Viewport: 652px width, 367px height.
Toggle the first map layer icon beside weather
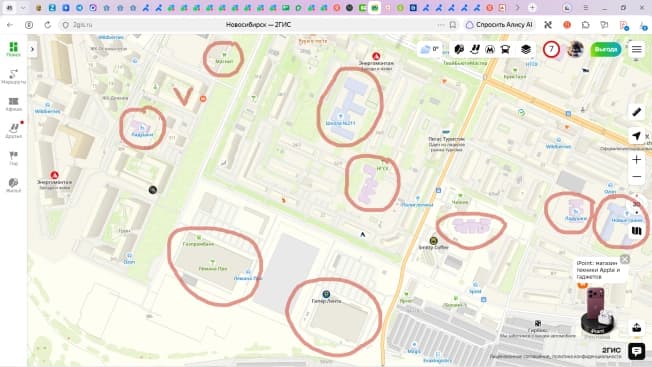(459, 49)
